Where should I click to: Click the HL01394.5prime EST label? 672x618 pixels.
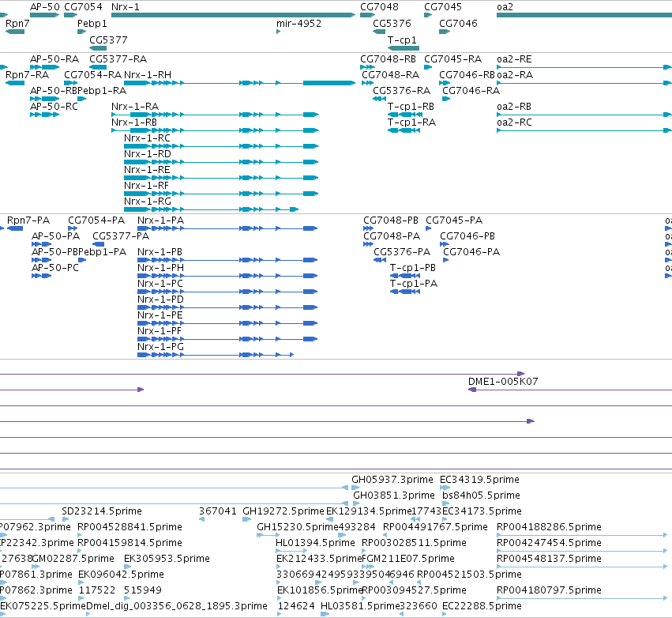(x=315, y=543)
